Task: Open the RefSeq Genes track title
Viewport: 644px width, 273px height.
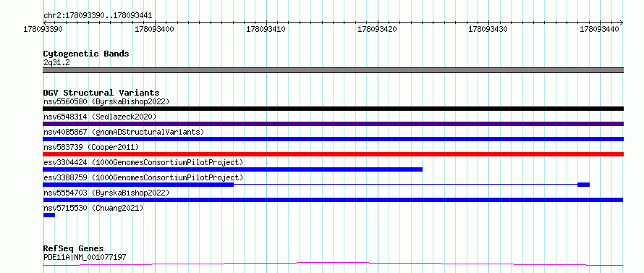Action: tap(74, 249)
